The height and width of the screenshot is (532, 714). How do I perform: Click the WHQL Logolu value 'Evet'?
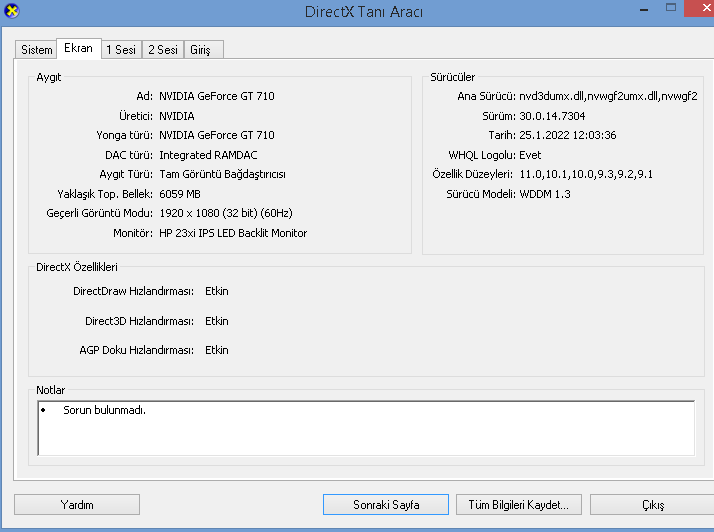point(530,155)
